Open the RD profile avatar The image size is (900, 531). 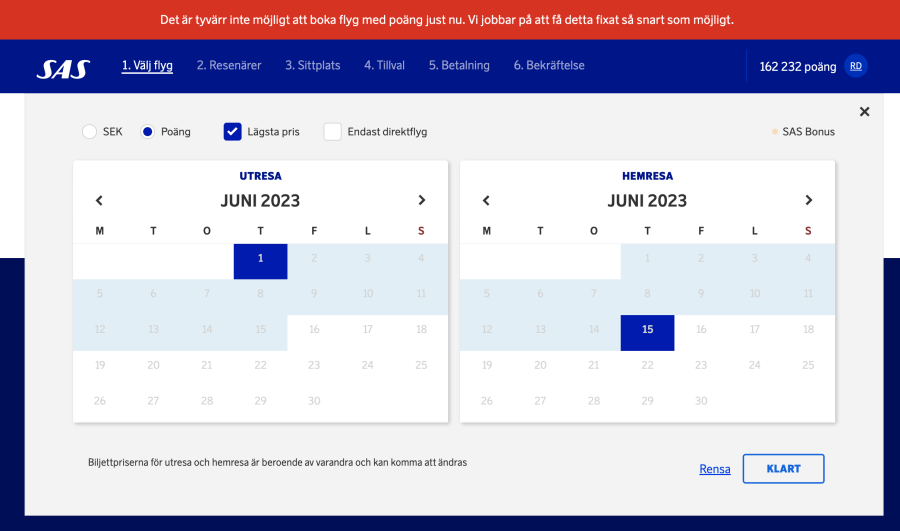(x=856, y=66)
